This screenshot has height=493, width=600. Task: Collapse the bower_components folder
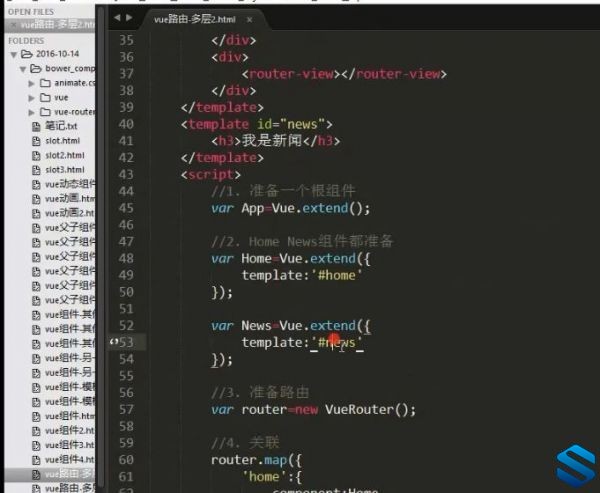click(x=23, y=69)
